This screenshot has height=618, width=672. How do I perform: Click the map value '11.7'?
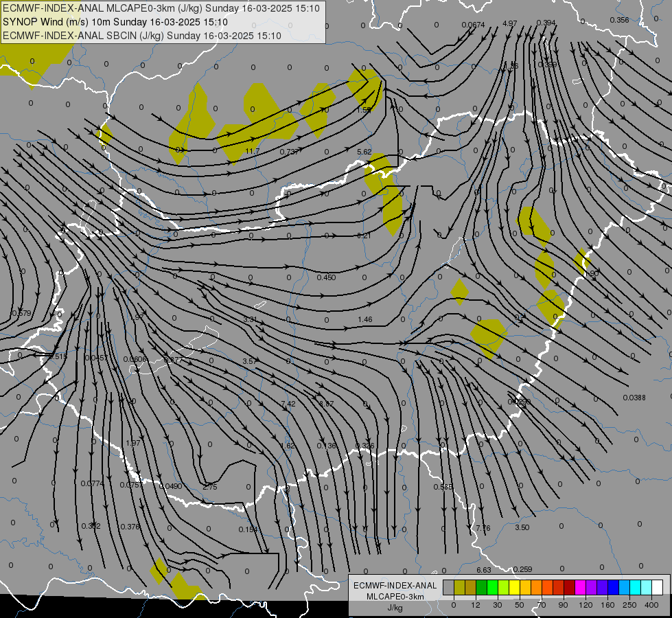click(253, 151)
